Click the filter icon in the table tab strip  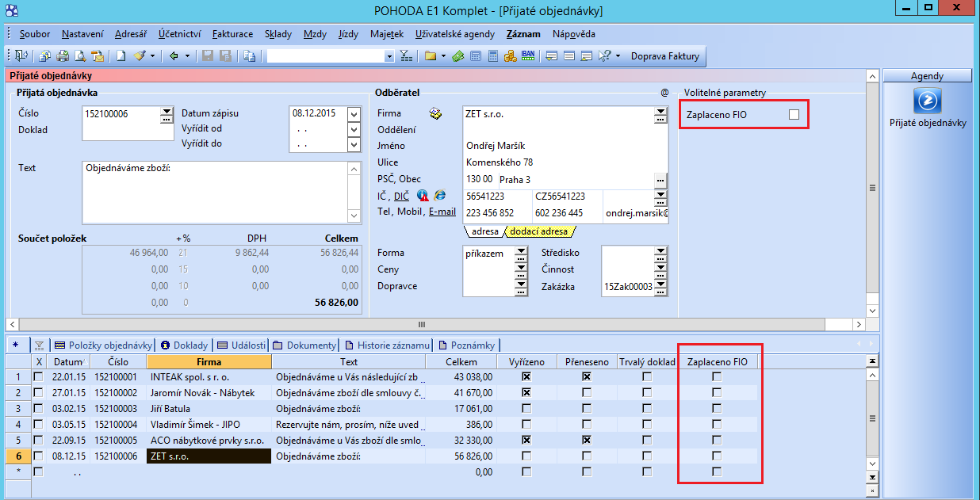click(x=39, y=345)
